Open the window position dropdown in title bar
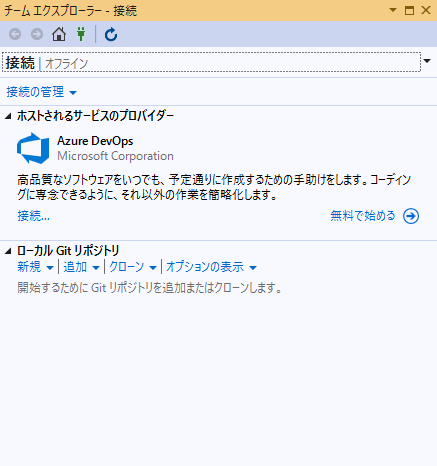This screenshot has height=466, width=437. click(393, 10)
